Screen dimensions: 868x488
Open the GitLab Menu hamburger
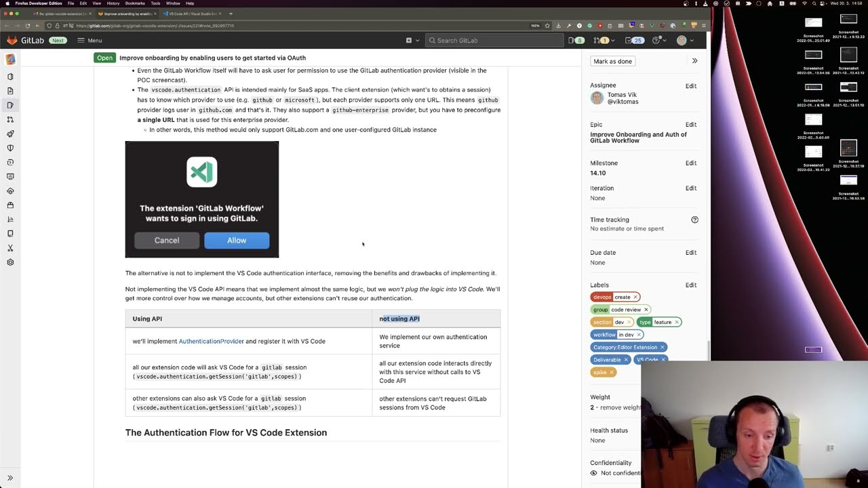[x=90, y=41]
